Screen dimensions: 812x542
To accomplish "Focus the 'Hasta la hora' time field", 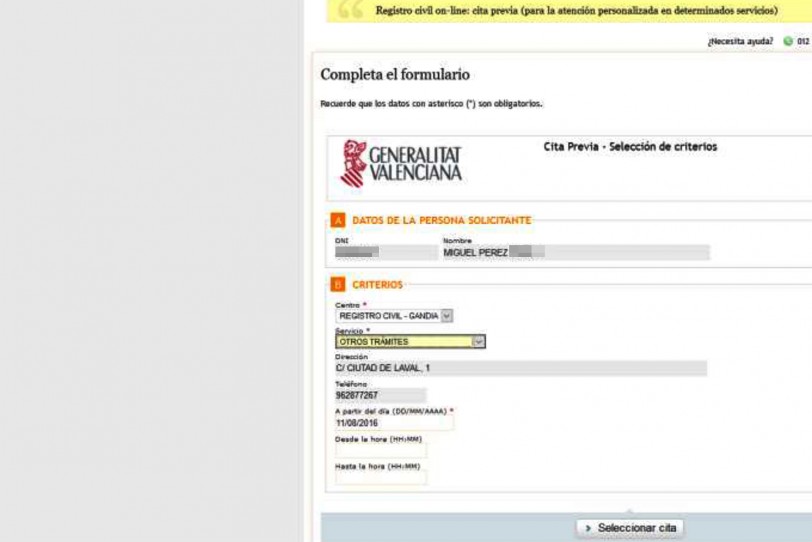I will click(381, 478).
